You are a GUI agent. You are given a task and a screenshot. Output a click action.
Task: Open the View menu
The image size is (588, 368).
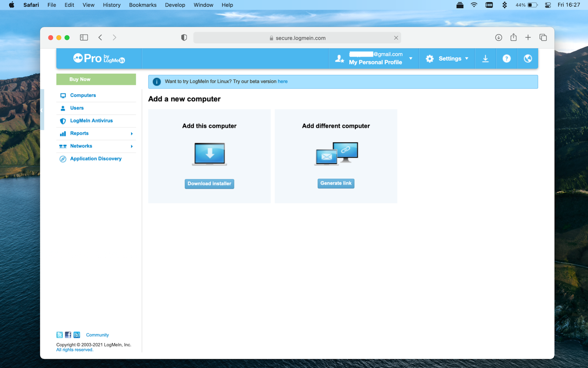click(89, 5)
